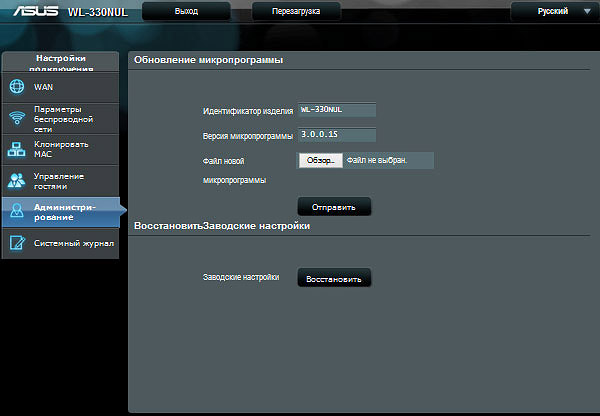Open Параметры беспроводной сети section
Screen dimensions: 600x416
[x=60, y=119]
